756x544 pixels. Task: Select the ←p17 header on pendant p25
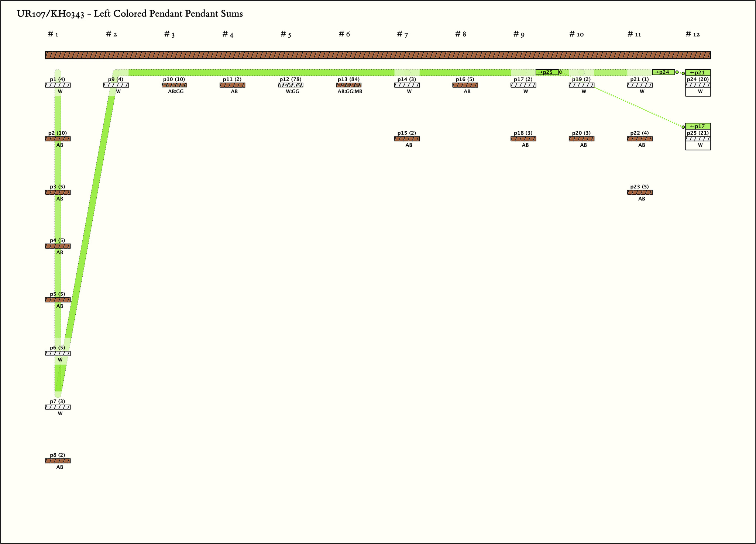698,127
